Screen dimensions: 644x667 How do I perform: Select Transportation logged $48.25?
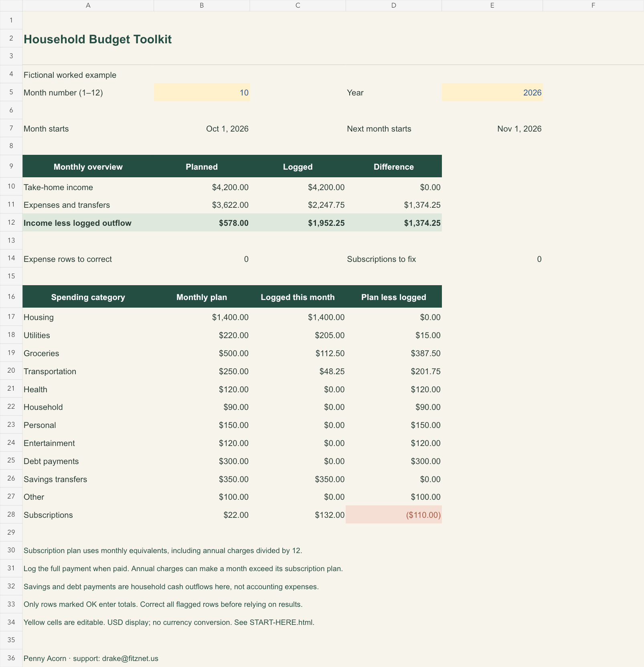coord(298,371)
